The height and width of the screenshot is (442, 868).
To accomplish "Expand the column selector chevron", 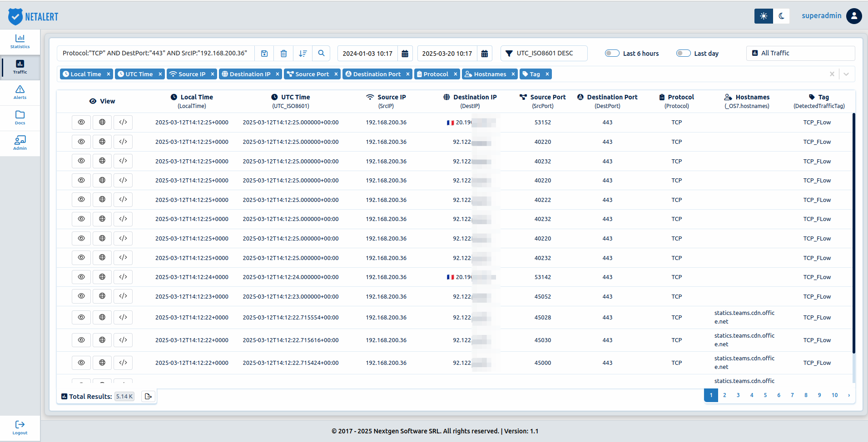I will pyautogui.click(x=846, y=74).
